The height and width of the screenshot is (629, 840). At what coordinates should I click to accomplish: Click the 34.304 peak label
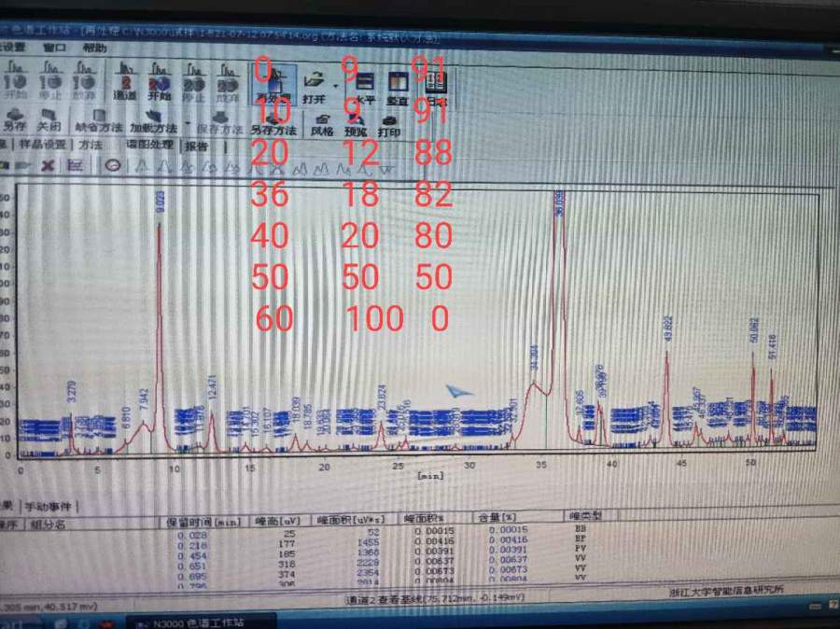[x=534, y=357]
